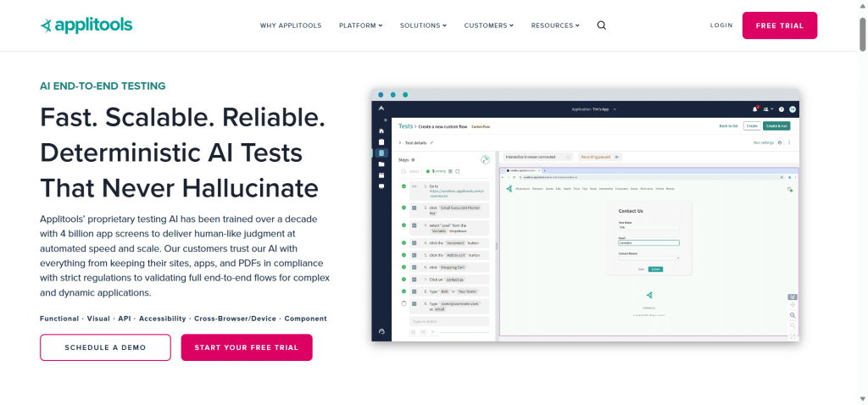Open the user avatar in the demo app header

[x=793, y=109]
